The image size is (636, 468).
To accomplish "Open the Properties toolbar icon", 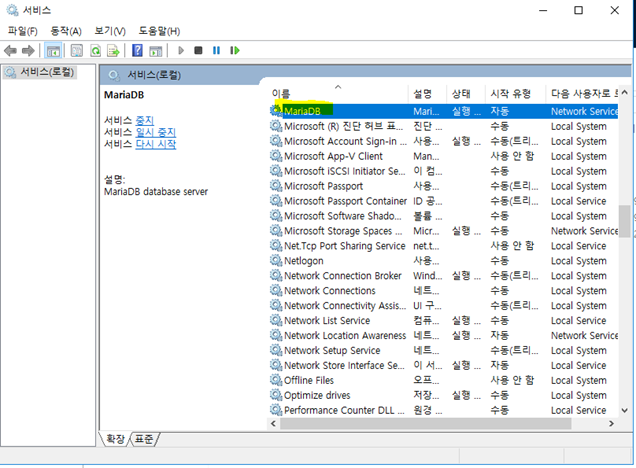I will pos(77,51).
